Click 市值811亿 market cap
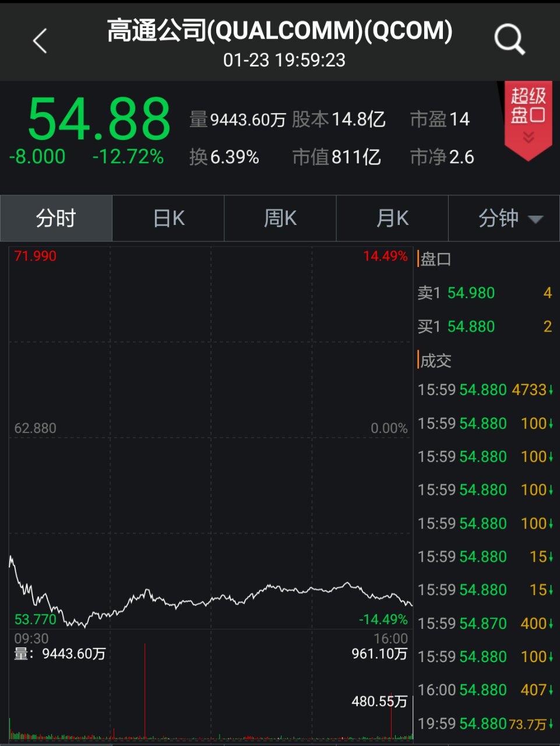Image resolution: width=560 pixels, height=746 pixels. click(337, 157)
